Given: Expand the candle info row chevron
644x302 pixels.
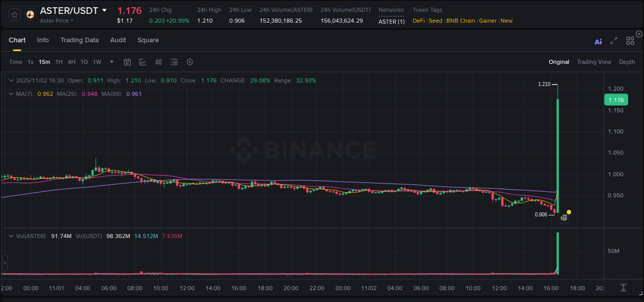Looking at the screenshot, I should click(11, 80).
